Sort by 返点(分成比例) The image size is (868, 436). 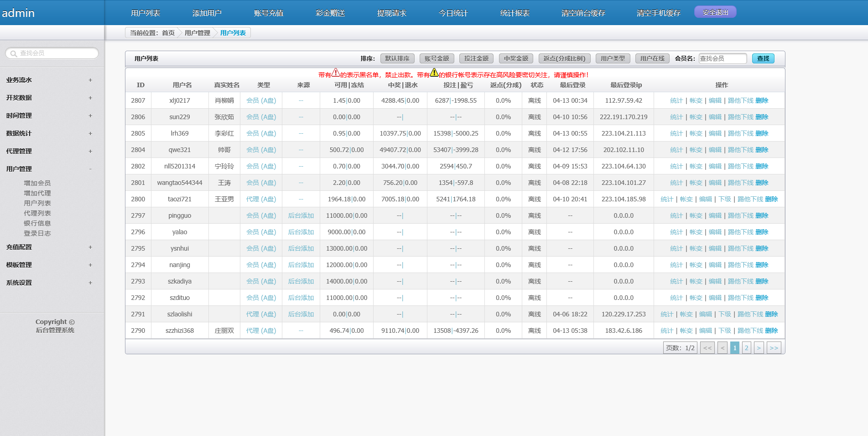pyautogui.click(x=565, y=58)
